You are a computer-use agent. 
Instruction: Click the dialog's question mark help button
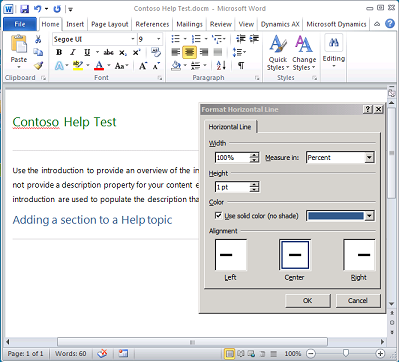[x=368, y=109]
